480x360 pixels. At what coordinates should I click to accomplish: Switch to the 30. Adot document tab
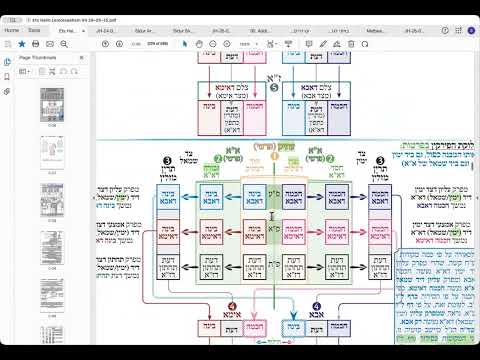coord(259,31)
